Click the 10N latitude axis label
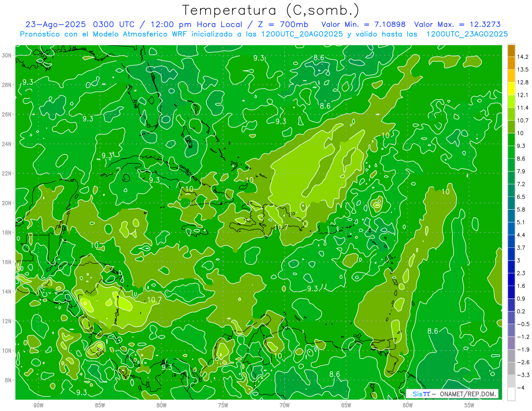The image size is (532, 411). (x=7, y=350)
